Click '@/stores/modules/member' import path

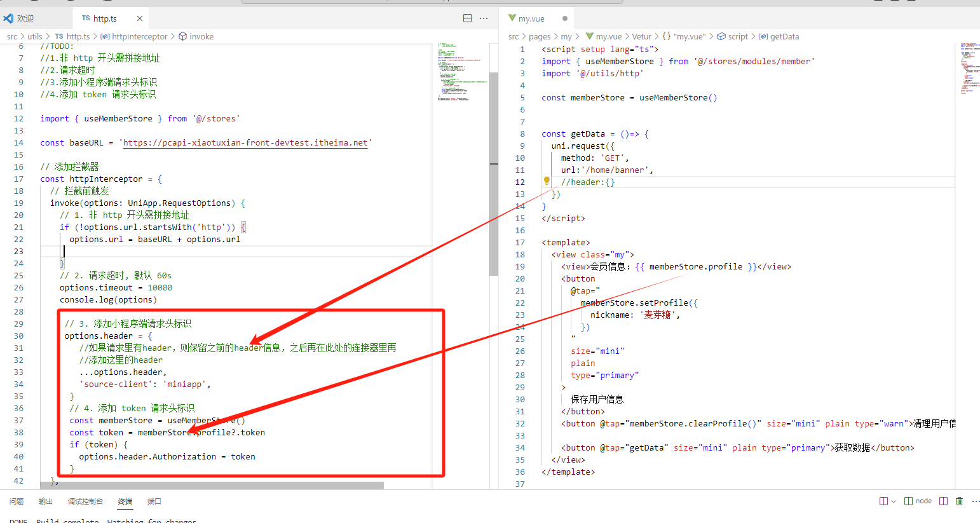click(x=754, y=61)
